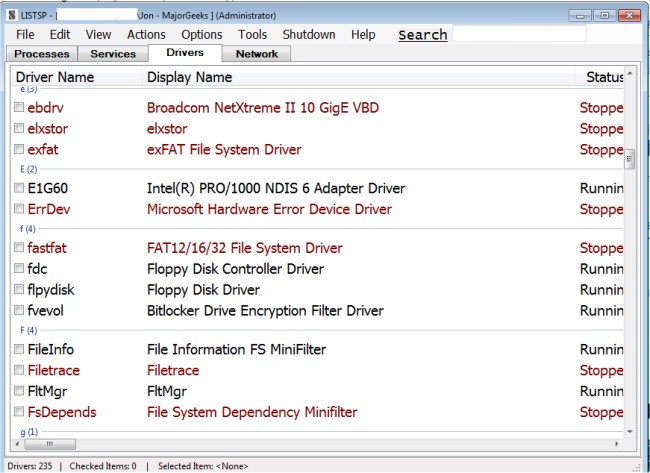Click the horizontal scrollbar left arrow
This screenshot has width=650, height=473.
point(17,444)
